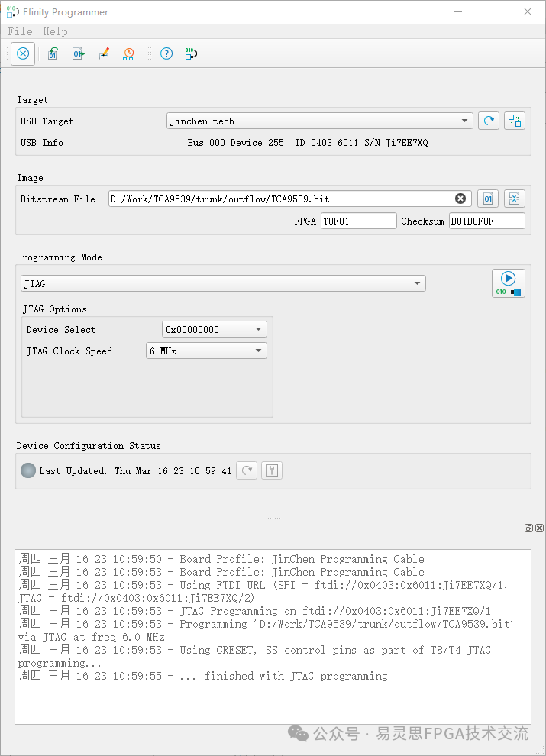Click the select-bitstream-file button
The height and width of the screenshot is (756, 546).
(488, 199)
